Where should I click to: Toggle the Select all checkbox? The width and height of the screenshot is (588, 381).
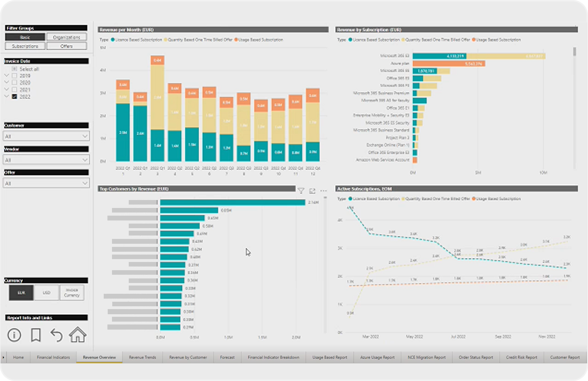14,69
